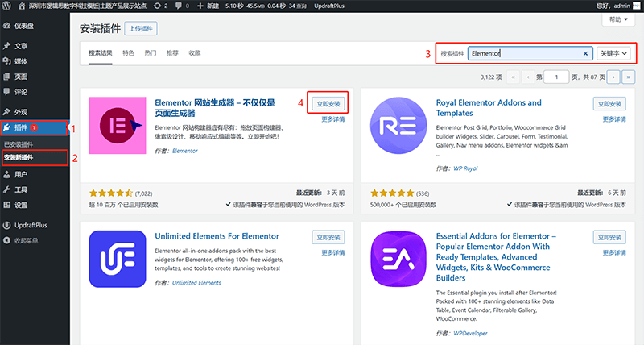Screen dimensions: 644x345
Task: Click the 3,122 items count text
Action: click(x=491, y=77)
